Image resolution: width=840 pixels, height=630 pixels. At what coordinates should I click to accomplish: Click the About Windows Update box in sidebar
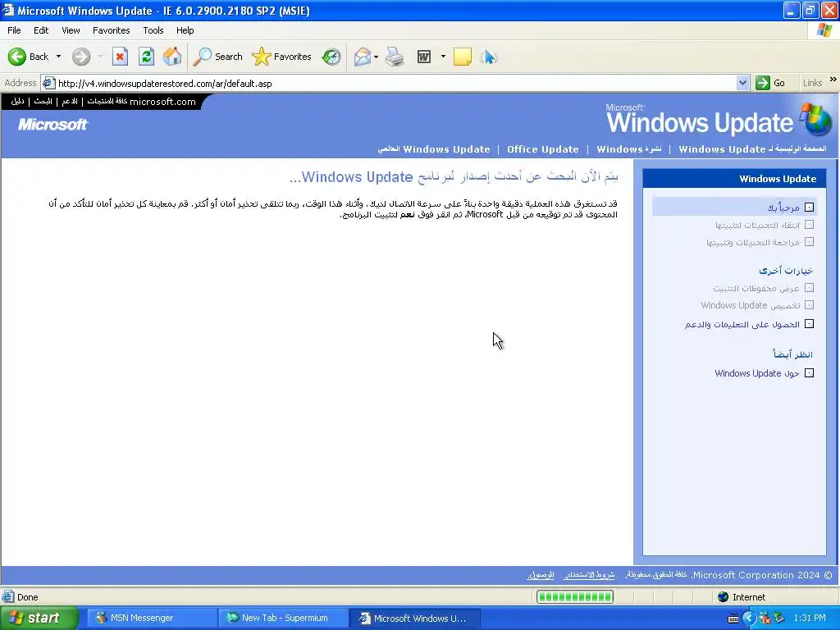[x=809, y=373]
